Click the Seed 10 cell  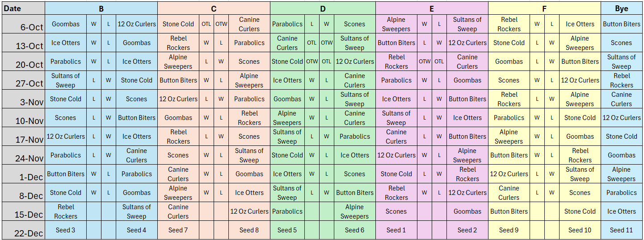click(x=580, y=230)
